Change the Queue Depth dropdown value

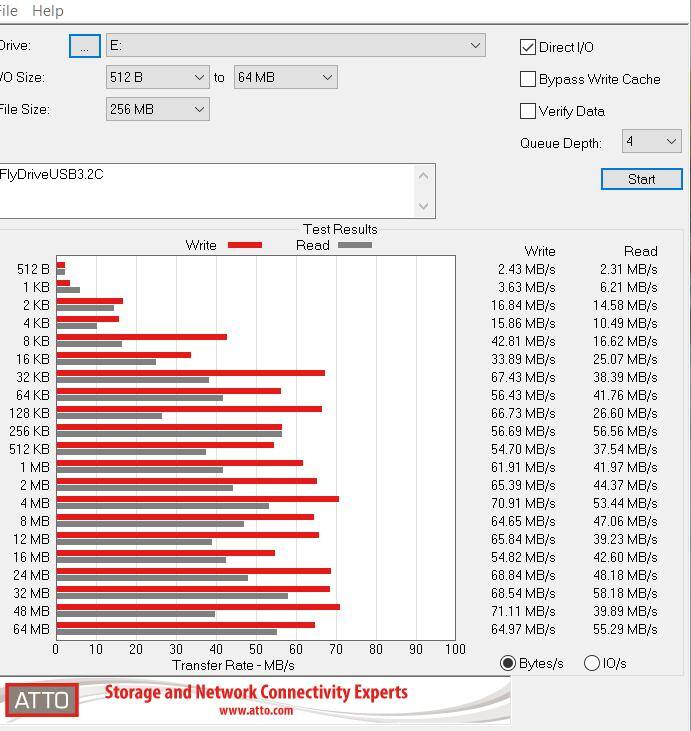coord(652,142)
